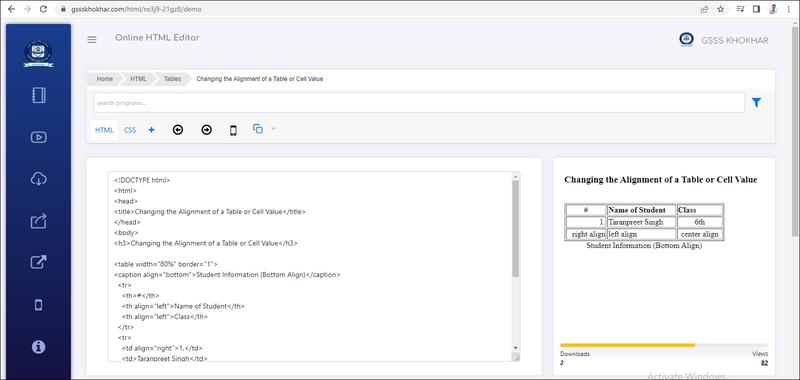The height and width of the screenshot is (380, 800).
Task: Go to Home in the breadcrumb
Action: tap(105, 79)
